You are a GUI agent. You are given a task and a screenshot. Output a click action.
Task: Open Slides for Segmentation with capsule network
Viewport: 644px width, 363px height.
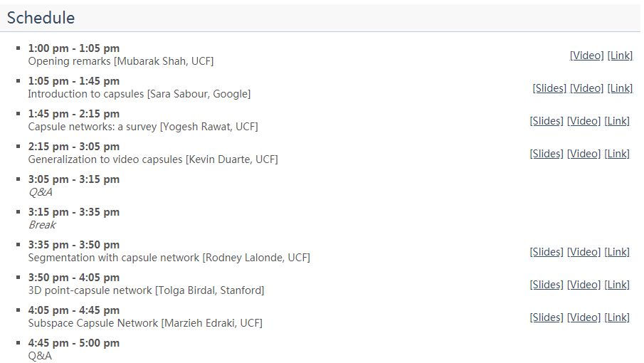click(547, 252)
